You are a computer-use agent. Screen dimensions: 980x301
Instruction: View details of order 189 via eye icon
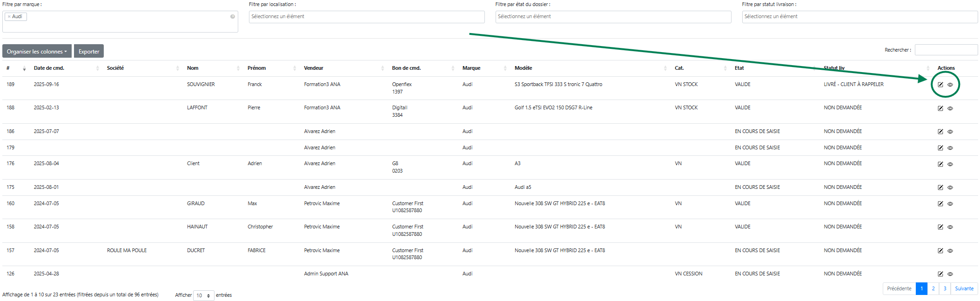pyautogui.click(x=950, y=85)
